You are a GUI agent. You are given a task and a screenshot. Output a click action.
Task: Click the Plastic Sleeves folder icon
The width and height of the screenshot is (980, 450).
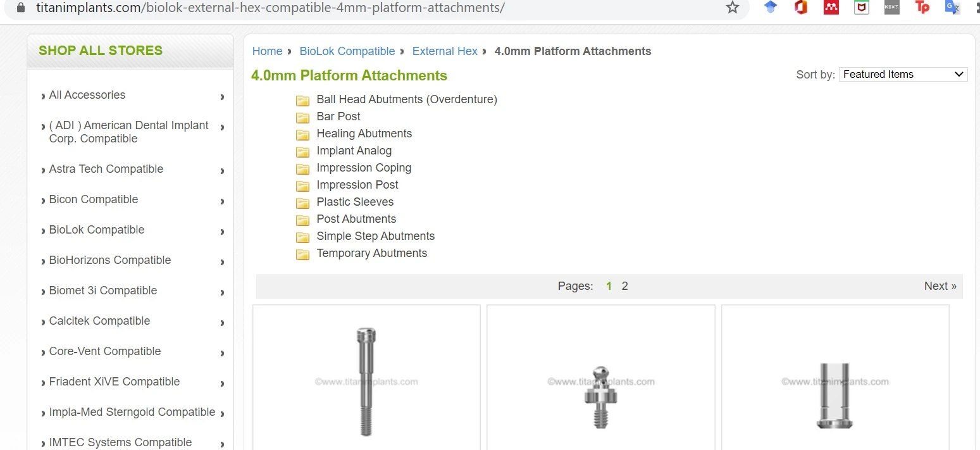coord(303,203)
